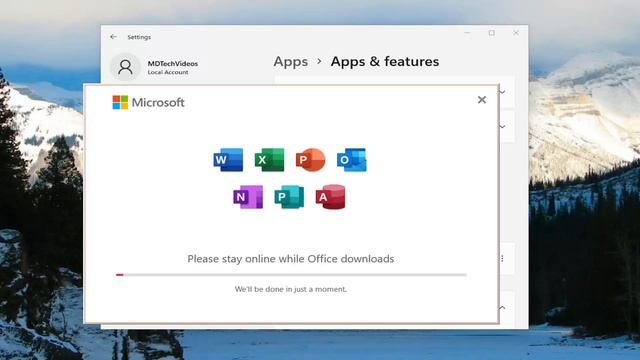
Task: Click the Office download progress bar
Action: (291, 275)
